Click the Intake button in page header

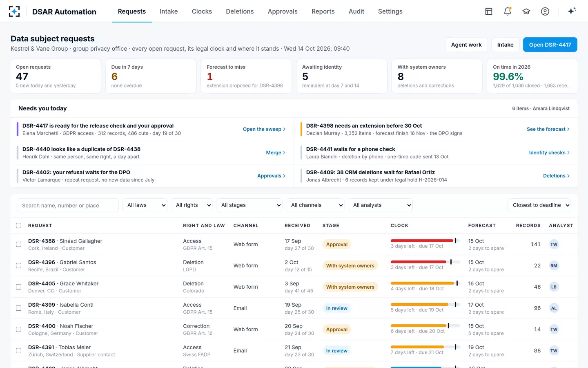pyautogui.click(x=506, y=45)
